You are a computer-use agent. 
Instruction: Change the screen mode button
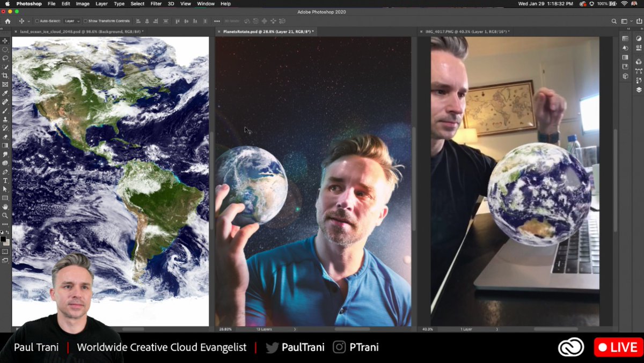[x=5, y=260]
